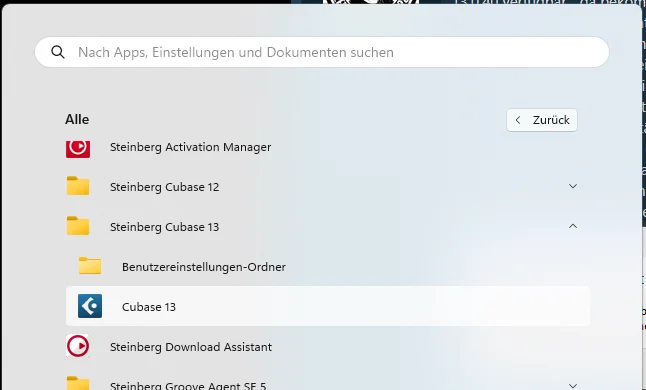The image size is (646, 390).
Task: Click the Steinberg Download Assistant icon
Action: (78, 346)
